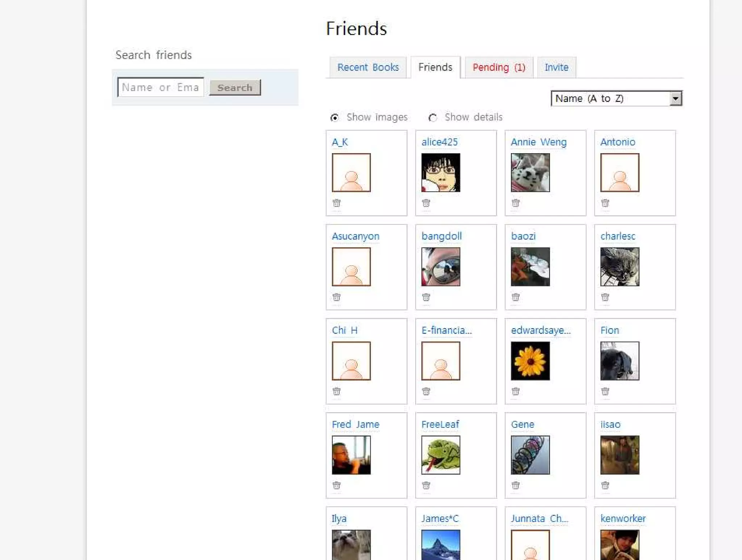Open the Name (A to Z) sort dropdown
The image size is (742, 560).
(x=616, y=98)
